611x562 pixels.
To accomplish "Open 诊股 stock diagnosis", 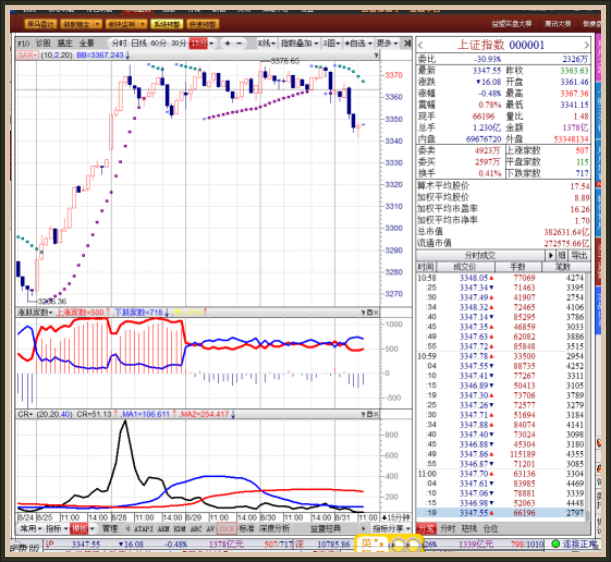I will (43, 43).
